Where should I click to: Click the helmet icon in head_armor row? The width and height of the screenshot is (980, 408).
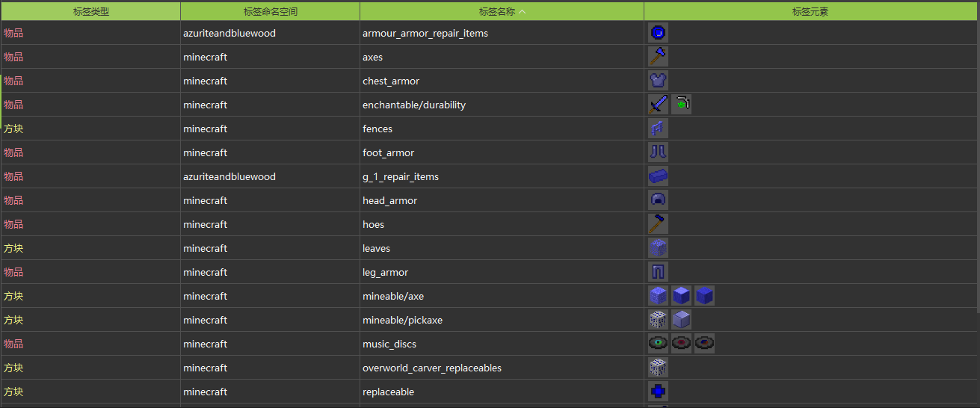(x=658, y=200)
